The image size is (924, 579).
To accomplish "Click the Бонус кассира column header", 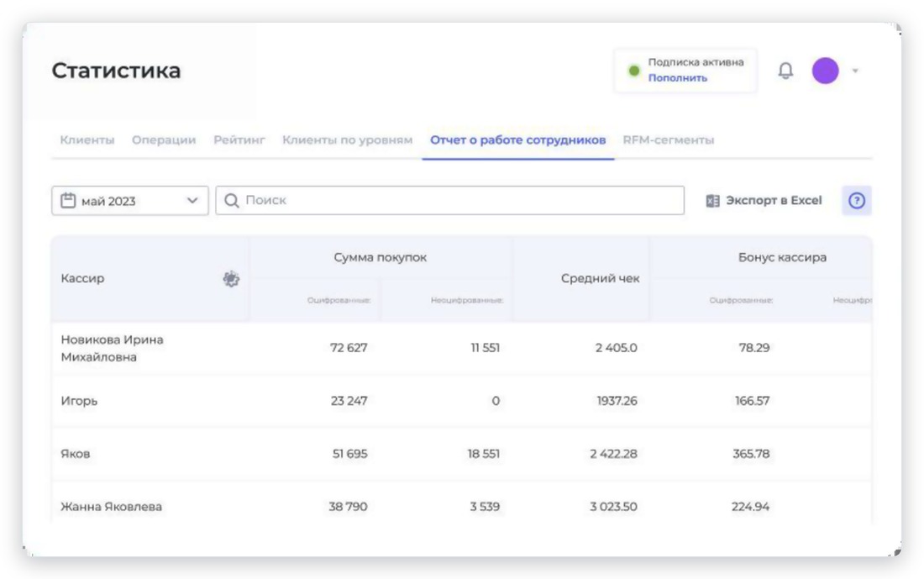I will tap(782, 257).
